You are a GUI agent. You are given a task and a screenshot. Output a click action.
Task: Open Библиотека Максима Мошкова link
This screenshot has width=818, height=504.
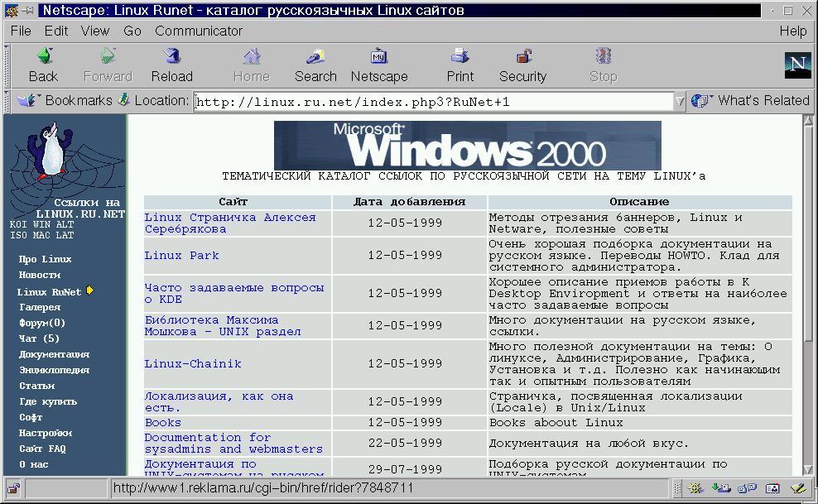[x=222, y=326]
